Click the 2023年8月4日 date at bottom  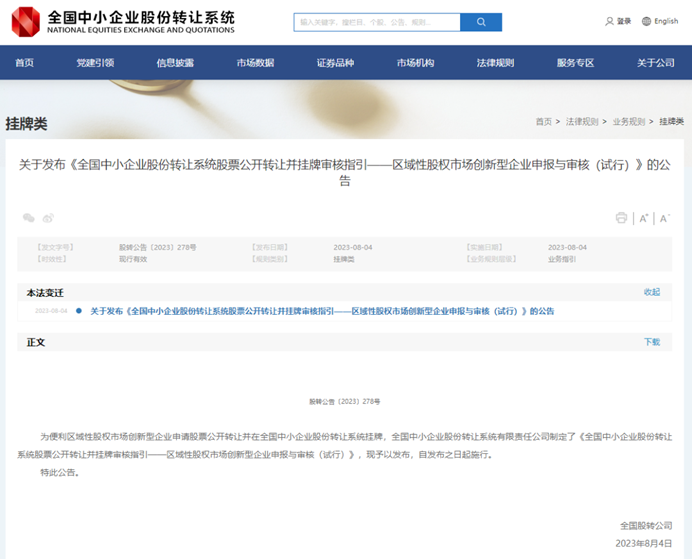[x=644, y=543]
